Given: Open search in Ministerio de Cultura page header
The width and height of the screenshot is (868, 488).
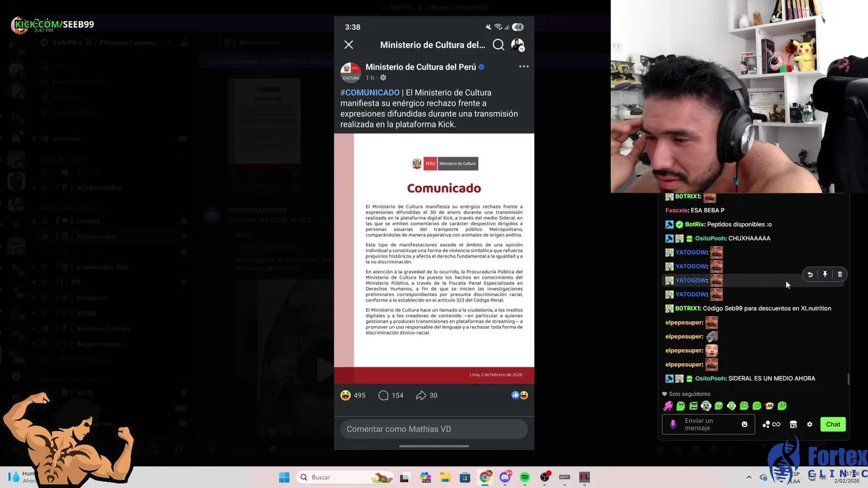Looking at the screenshot, I should (x=498, y=45).
